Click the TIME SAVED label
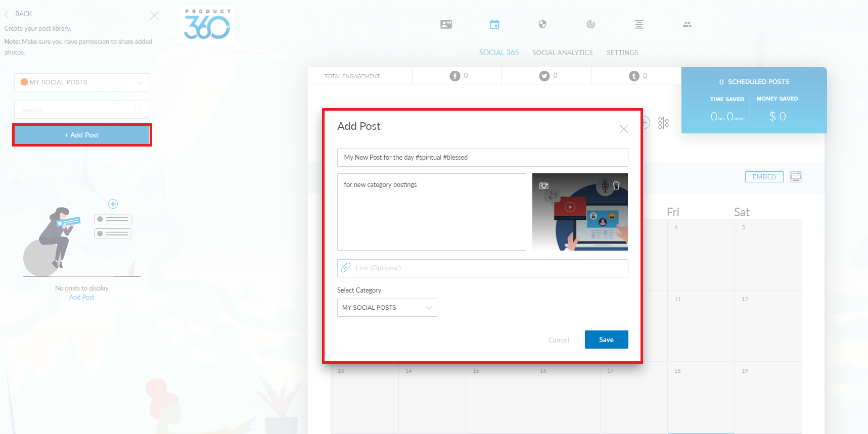The height and width of the screenshot is (434, 868). tap(727, 99)
